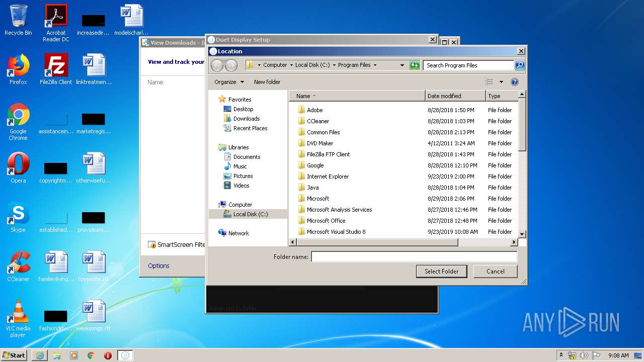Refresh the Program Files folder view
This screenshot has width=644, height=362.
pos(415,65)
